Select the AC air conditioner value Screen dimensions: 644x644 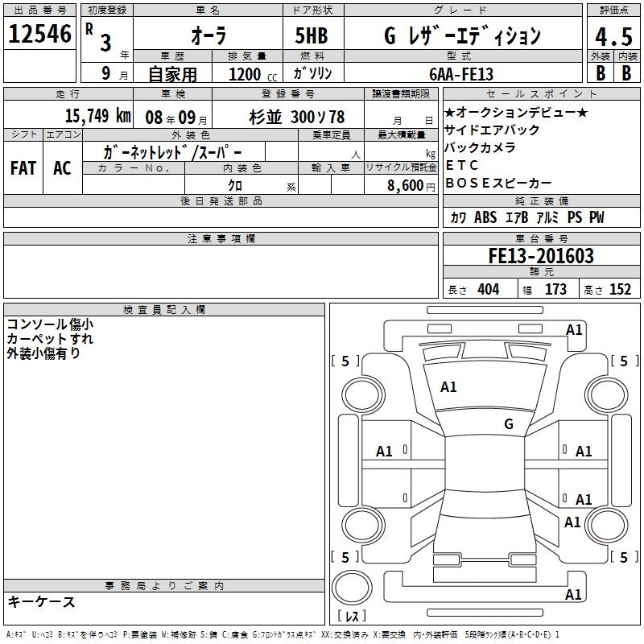click(x=62, y=168)
